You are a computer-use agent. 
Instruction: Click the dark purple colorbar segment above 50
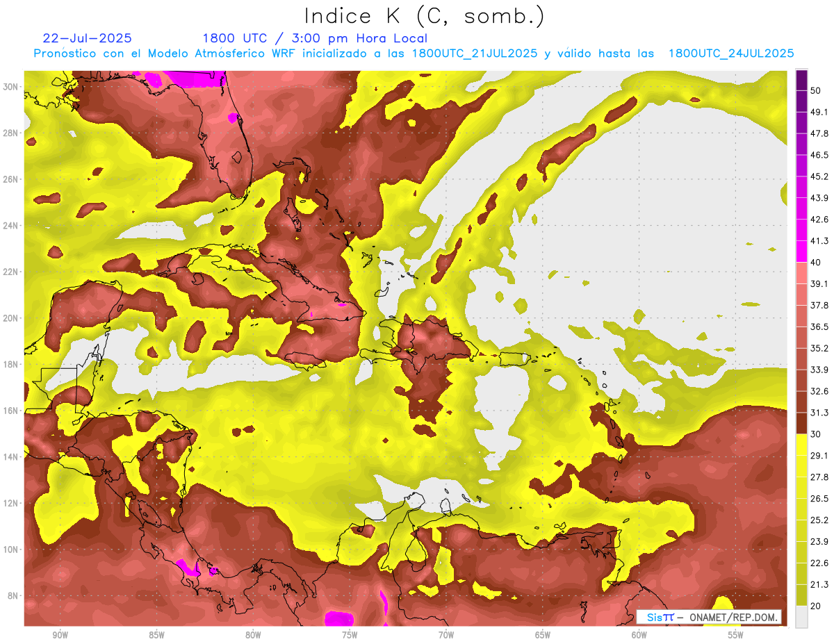tap(801, 80)
